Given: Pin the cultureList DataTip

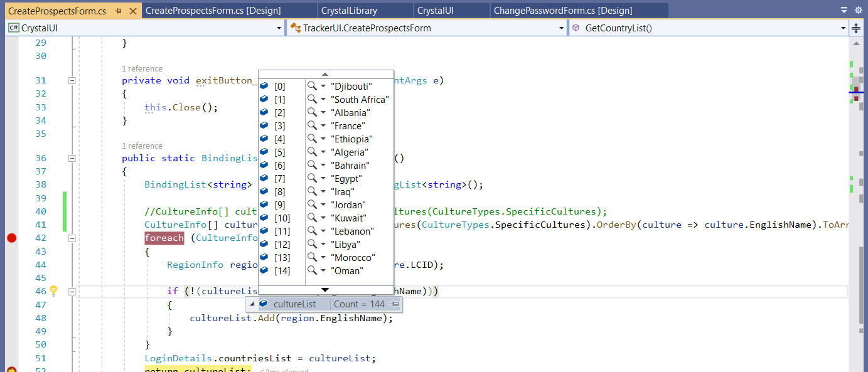Looking at the screenshot, I should [393, 304].
